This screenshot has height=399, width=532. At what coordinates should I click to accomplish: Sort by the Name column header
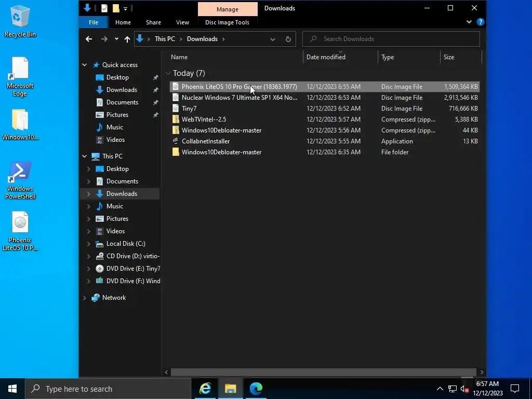click(x=236, y=57)
